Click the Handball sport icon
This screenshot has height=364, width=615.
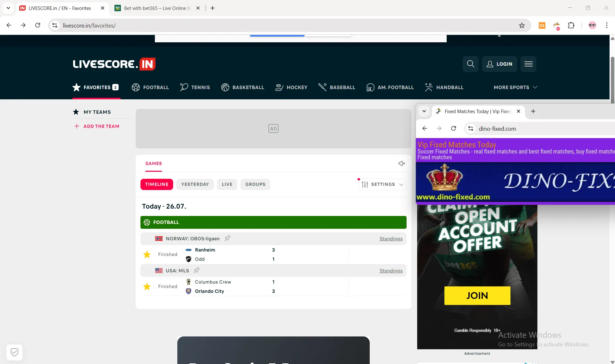click(428, 87)
